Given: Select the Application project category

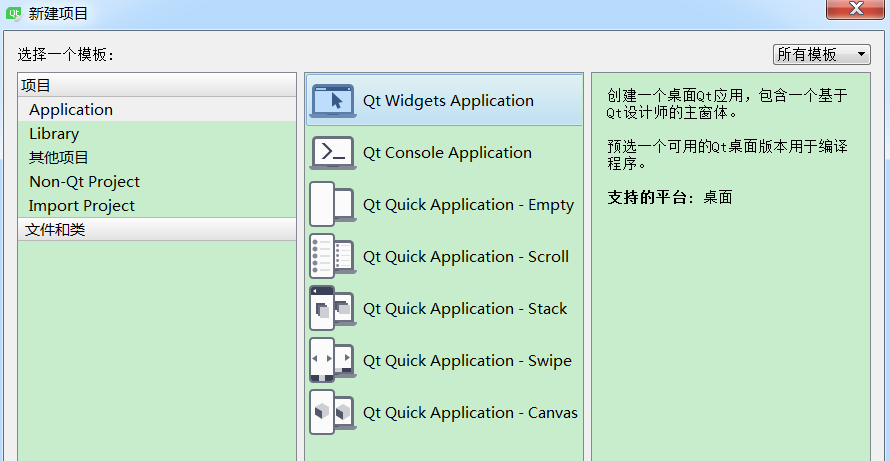Looking at the screenshot, I should (157, 110).
